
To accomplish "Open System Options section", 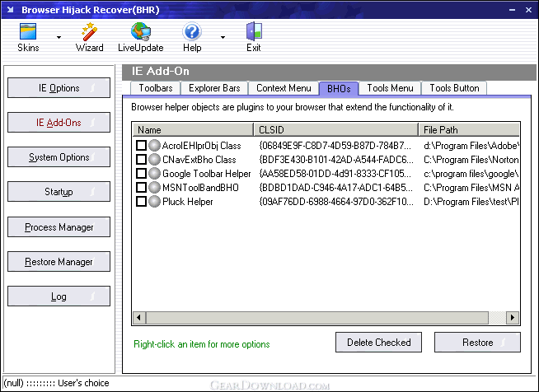I will point(59,157).
